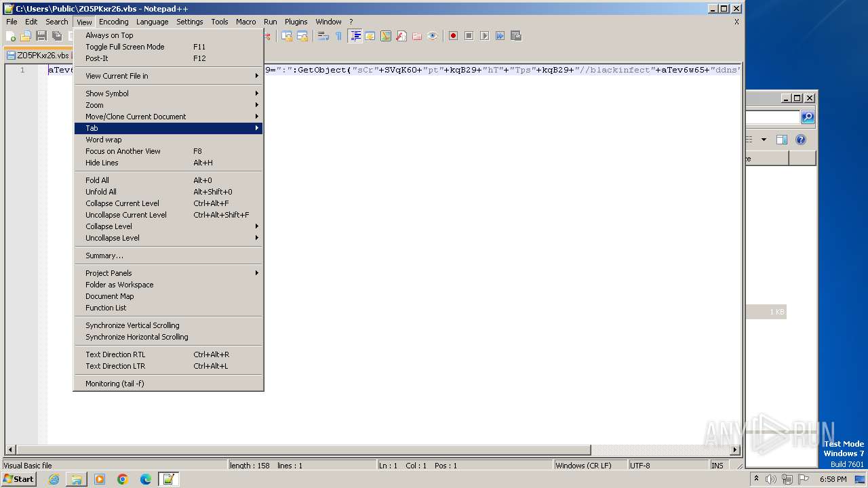This screenshot has width=868, height=488.
Task: Expand the Zoom submenu
Action: click(168, 105)
